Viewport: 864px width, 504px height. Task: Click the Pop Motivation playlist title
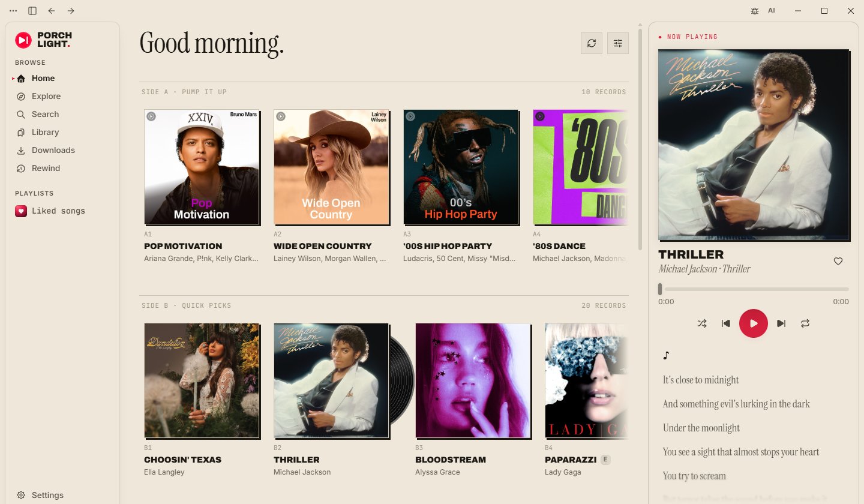(x=183, y=246)
